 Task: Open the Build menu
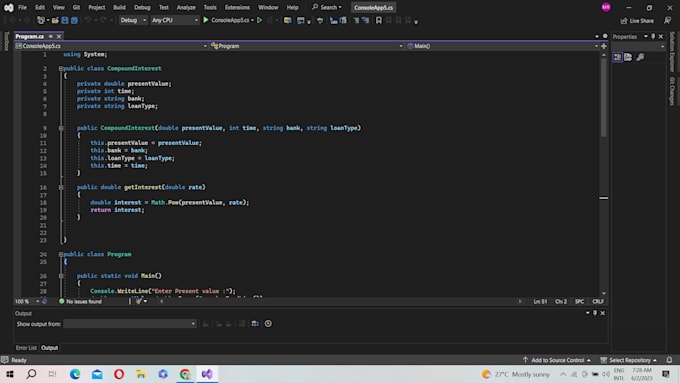[x=119, y=7]
